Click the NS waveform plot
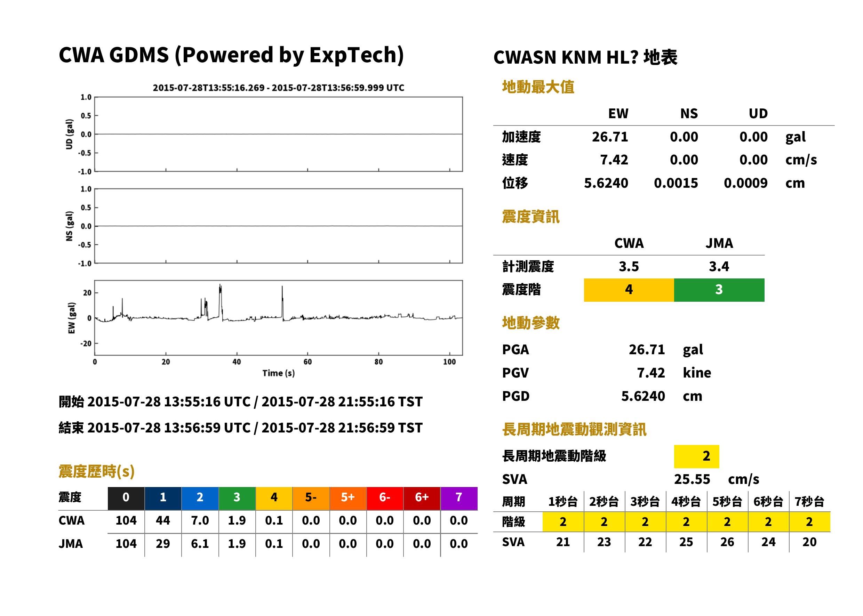The height and width of the screenshot is (616, 863). coord(279,226)
